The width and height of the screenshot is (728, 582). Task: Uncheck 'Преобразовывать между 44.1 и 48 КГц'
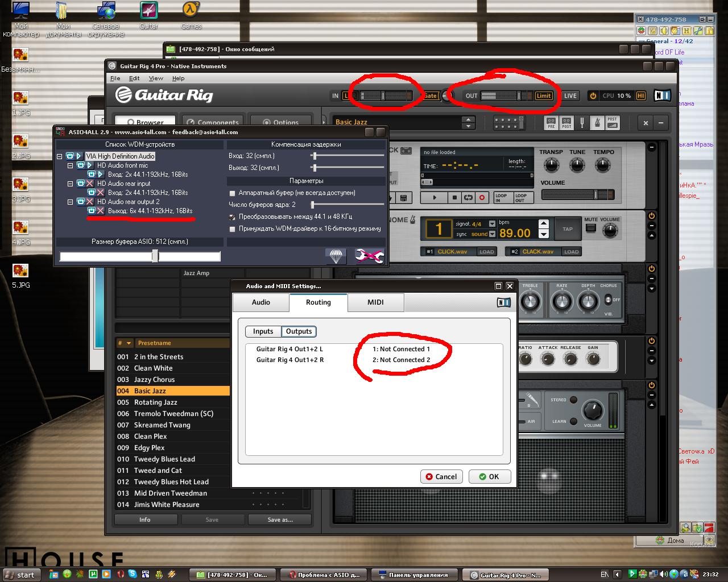[x=232, y=217]
